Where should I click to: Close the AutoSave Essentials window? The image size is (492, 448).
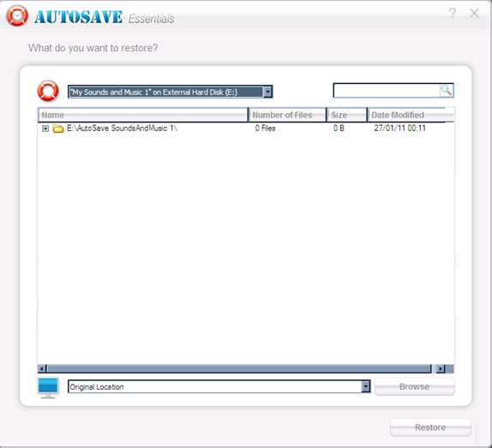pyautogui.click(x=474, y=13)
